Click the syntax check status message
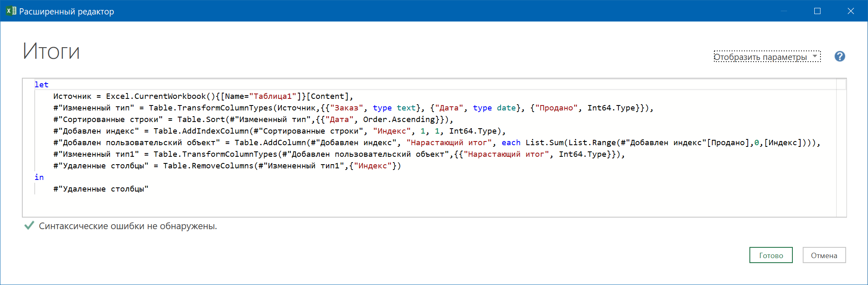Viewport: 868px width, 285px height. coord(128,226)
